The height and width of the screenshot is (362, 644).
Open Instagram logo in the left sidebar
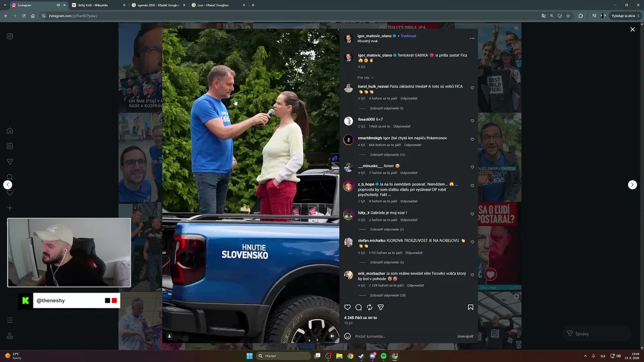tap(10, 36)
